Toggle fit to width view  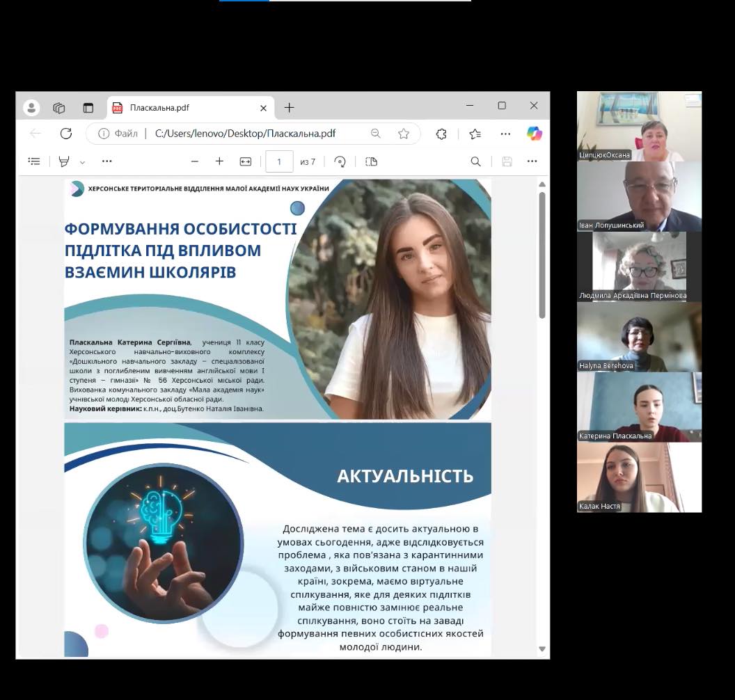coord(246,161)
